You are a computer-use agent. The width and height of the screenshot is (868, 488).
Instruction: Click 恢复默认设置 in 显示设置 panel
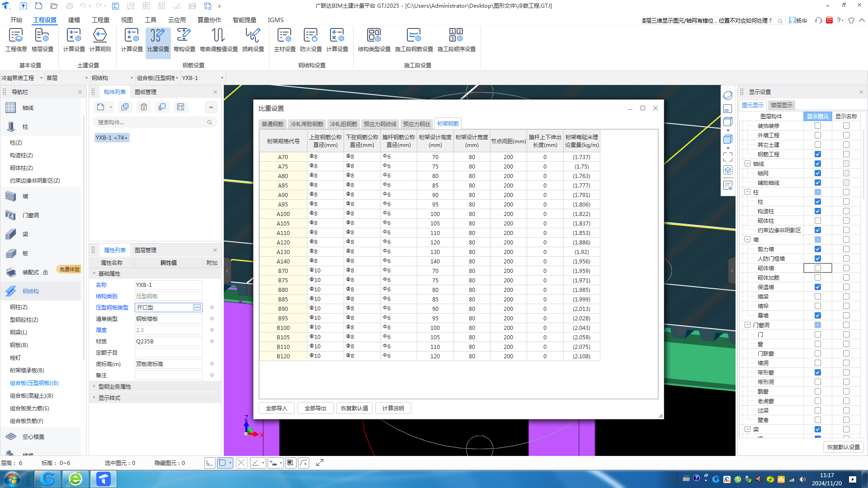point(844,447)
